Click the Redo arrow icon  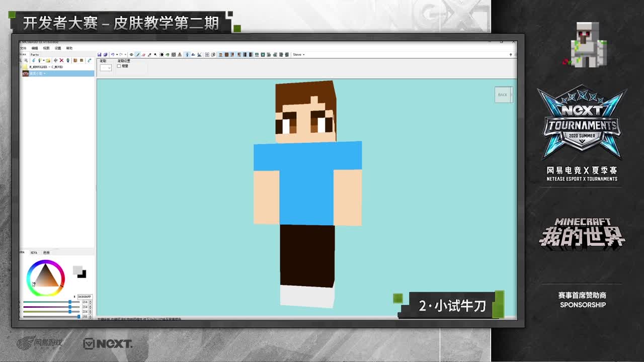click(121, 54)
